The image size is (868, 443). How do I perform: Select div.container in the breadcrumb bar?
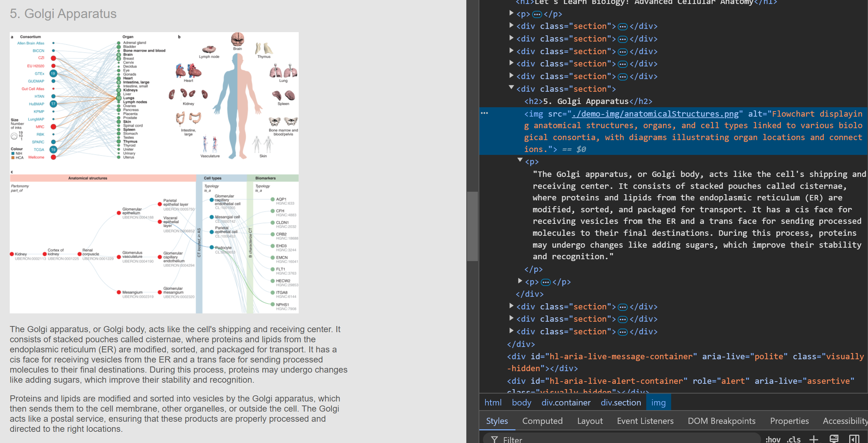[566, 403]
